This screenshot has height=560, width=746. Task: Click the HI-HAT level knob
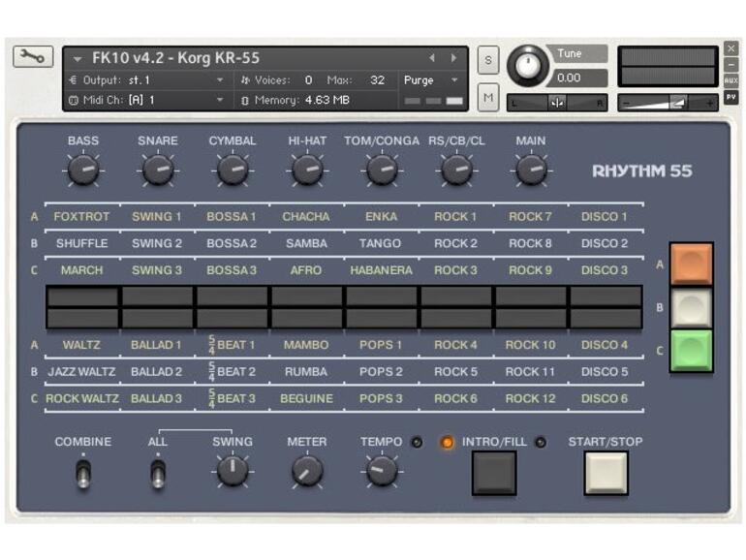tap(307, 170)
